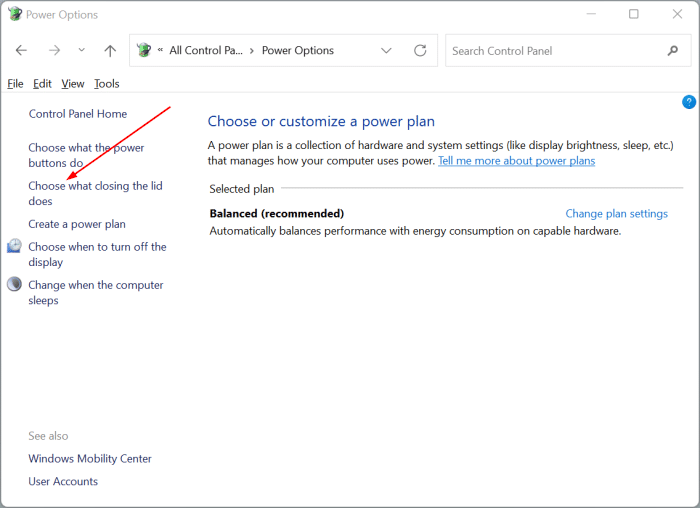700x508 pixels.
Task: Minimize the Power Options window
Action: (591, 14)
